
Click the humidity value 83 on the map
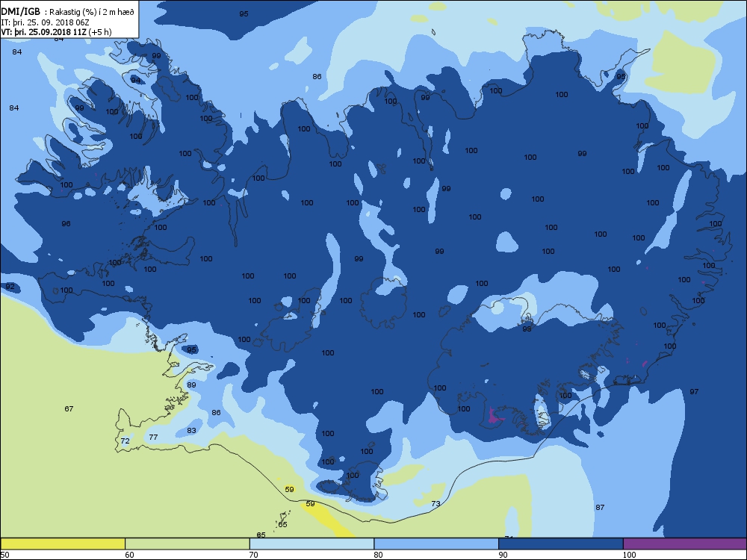click(191, 431)
